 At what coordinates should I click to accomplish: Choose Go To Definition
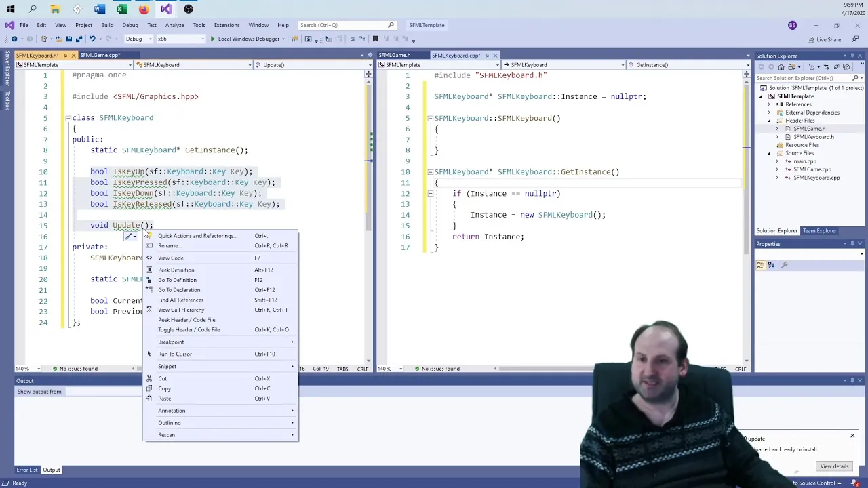click(220, 280)
